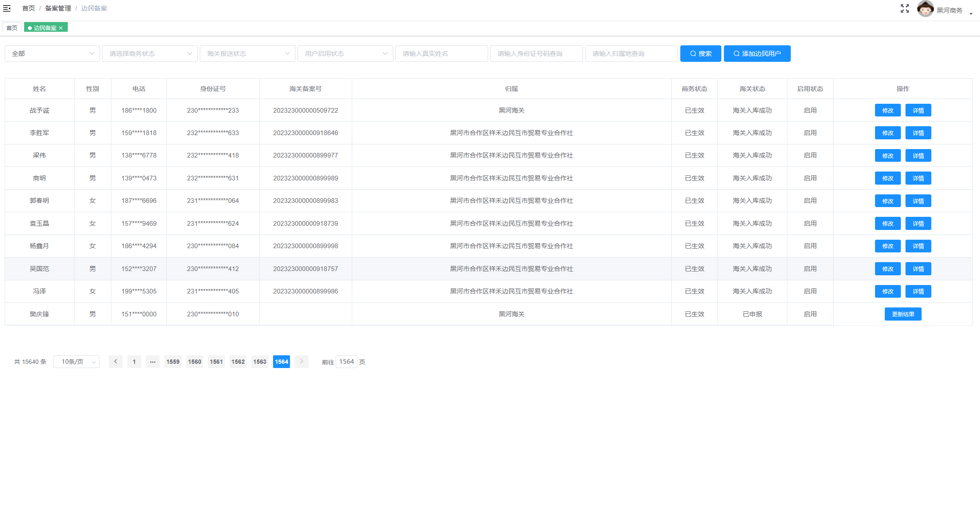The width and height of the screenshot is (980, 512).
Task: Toggle the sidebar hamburger menu icon
Action: (7, 8)
